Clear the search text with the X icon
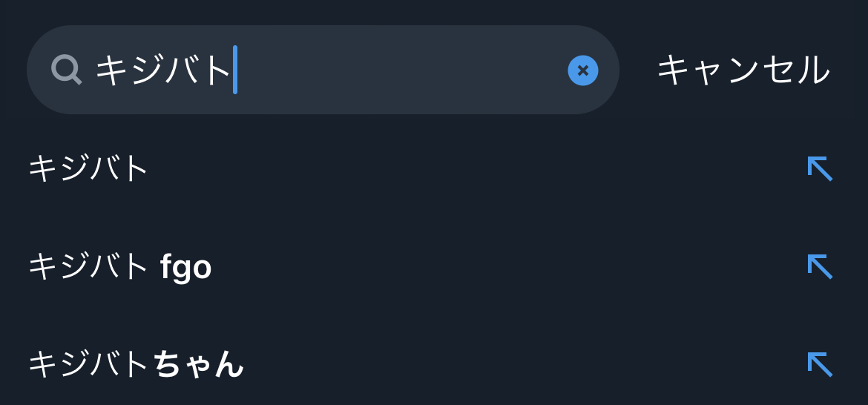The image size is (868, 405). coord(583,70)
